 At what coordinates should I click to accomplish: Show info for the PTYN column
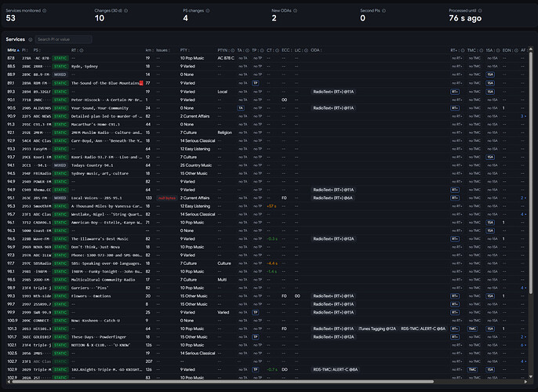click(232, 50)
